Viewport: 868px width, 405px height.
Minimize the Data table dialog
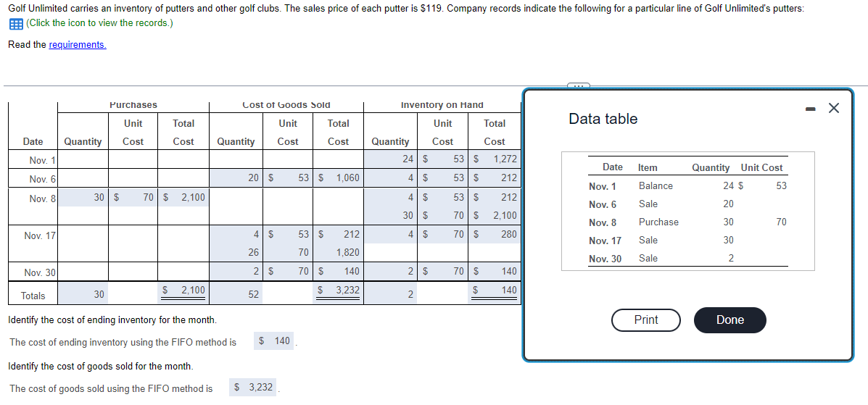811,109
